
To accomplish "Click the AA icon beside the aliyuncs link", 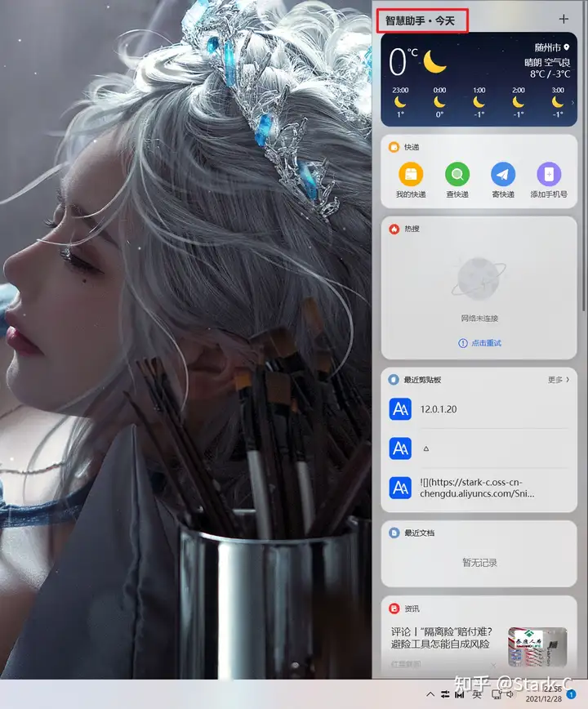I will pos(400,488).
